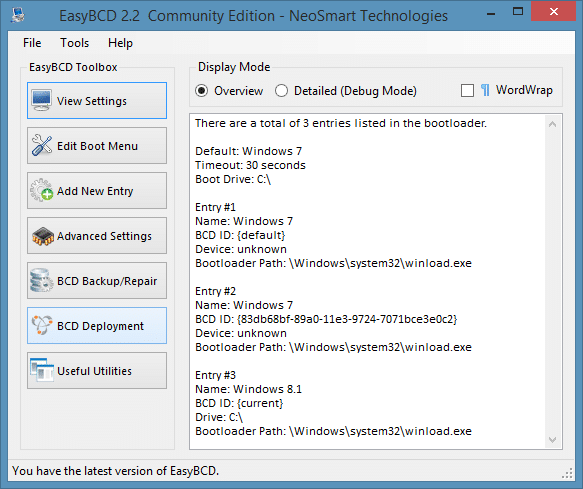Click the 'Drive: C:\' line
Viewport: 583px width, 489px height.
coord(219,417)
